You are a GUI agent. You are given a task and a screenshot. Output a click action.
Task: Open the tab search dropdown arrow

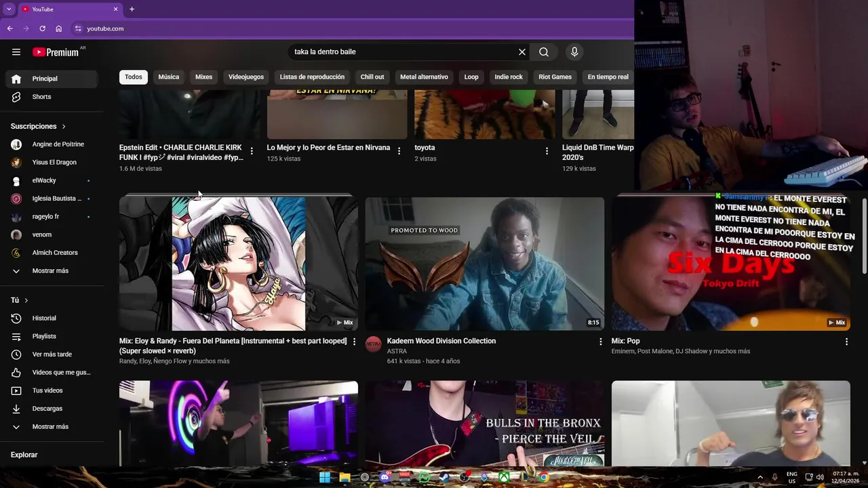(x=9, y=9)
